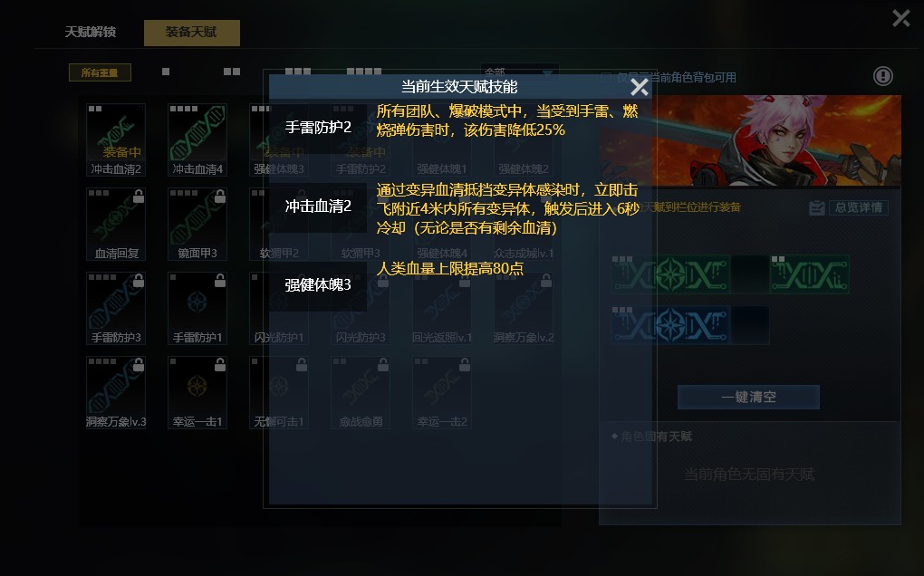Pick the locked 镜面甲3 talent card
This screenshot has height=576, width=924.
pos(197,225)
